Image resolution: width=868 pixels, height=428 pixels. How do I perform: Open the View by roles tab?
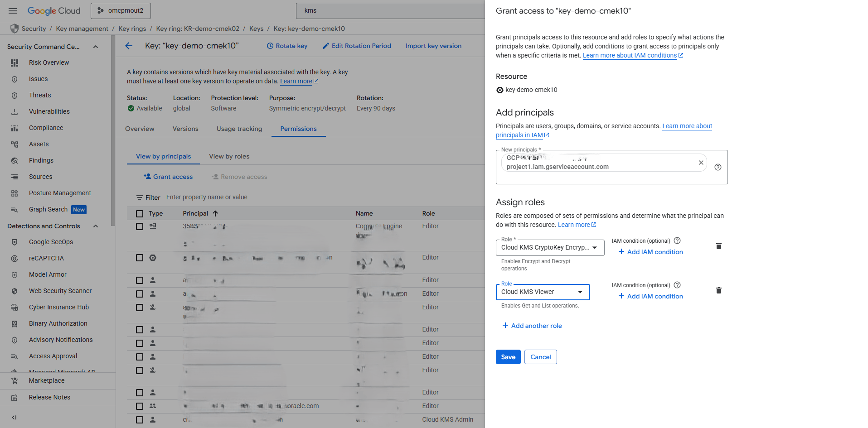[229, 156]
